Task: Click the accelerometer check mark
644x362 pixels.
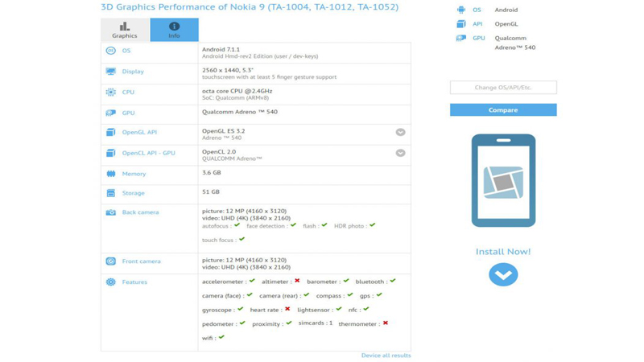Action: [x=252, y=281]
